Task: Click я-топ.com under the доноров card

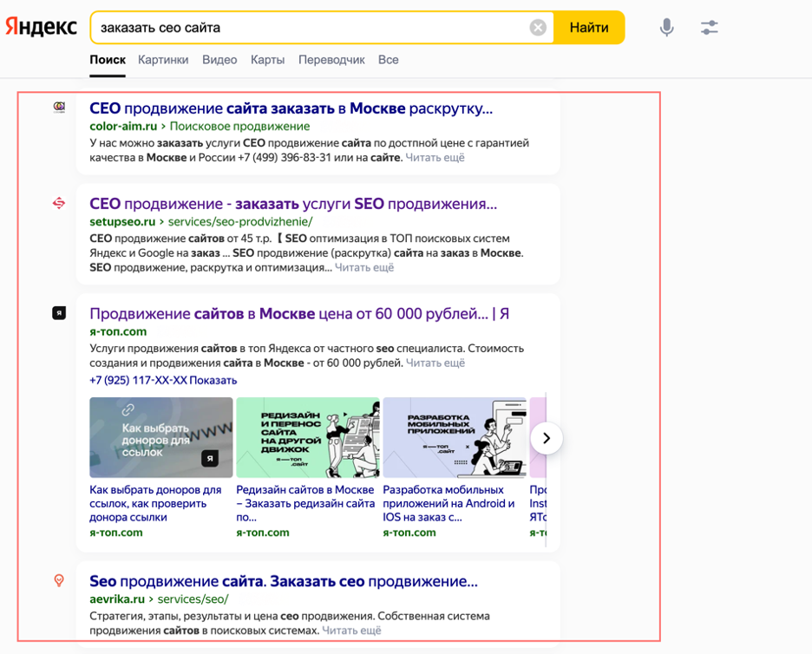Action: pos(116,533)
